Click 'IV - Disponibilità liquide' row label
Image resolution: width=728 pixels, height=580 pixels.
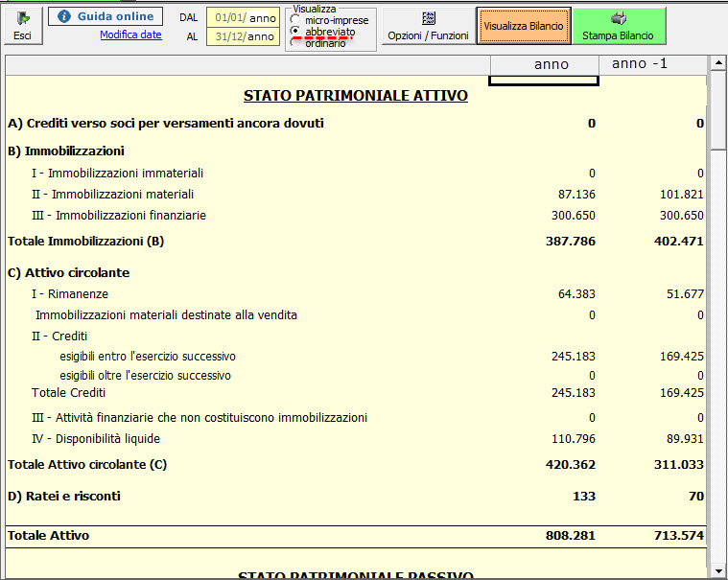point(96,439)
